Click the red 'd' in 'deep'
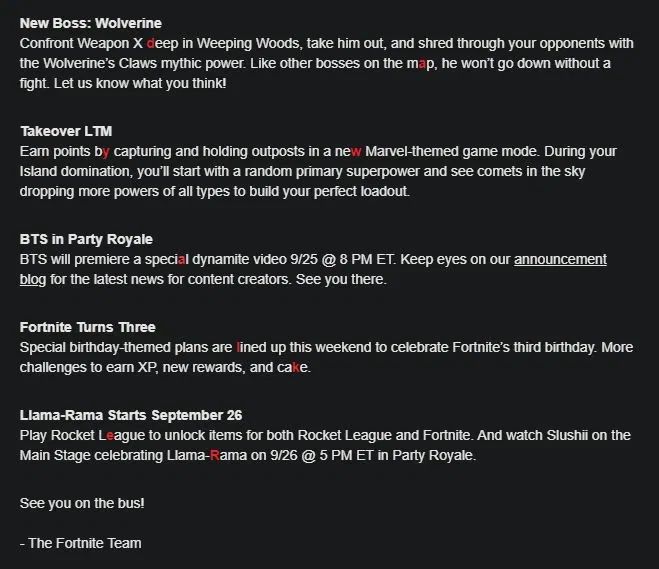 click(x=150, y=43)
